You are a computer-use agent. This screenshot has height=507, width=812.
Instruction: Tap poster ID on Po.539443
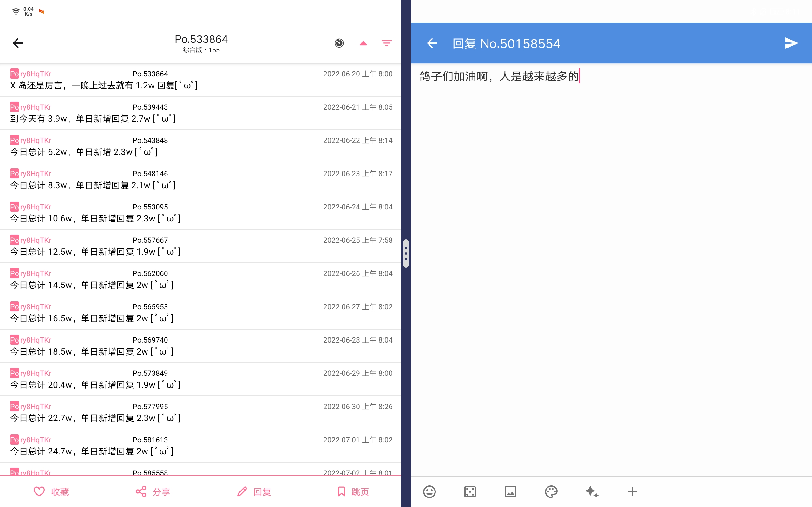[35, 107]
